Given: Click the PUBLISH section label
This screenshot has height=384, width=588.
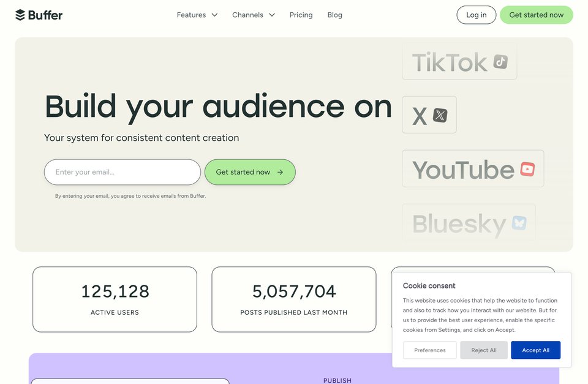Looking at the screenshot, I should [337, 380].
